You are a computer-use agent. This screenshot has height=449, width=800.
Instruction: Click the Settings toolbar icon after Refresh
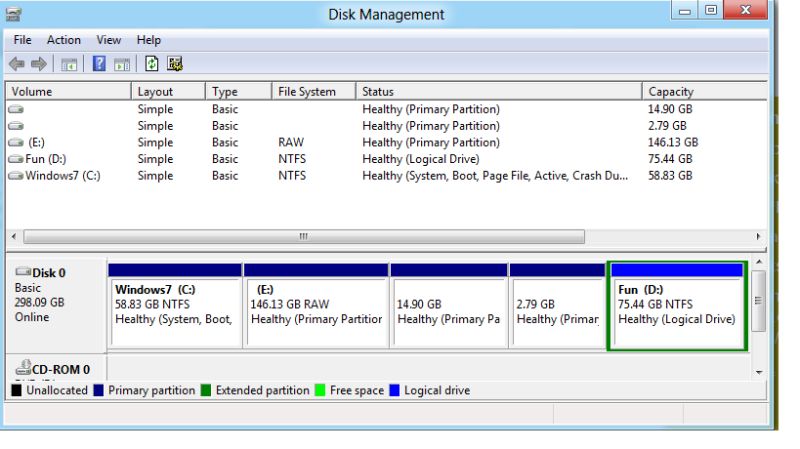[175, 64]
